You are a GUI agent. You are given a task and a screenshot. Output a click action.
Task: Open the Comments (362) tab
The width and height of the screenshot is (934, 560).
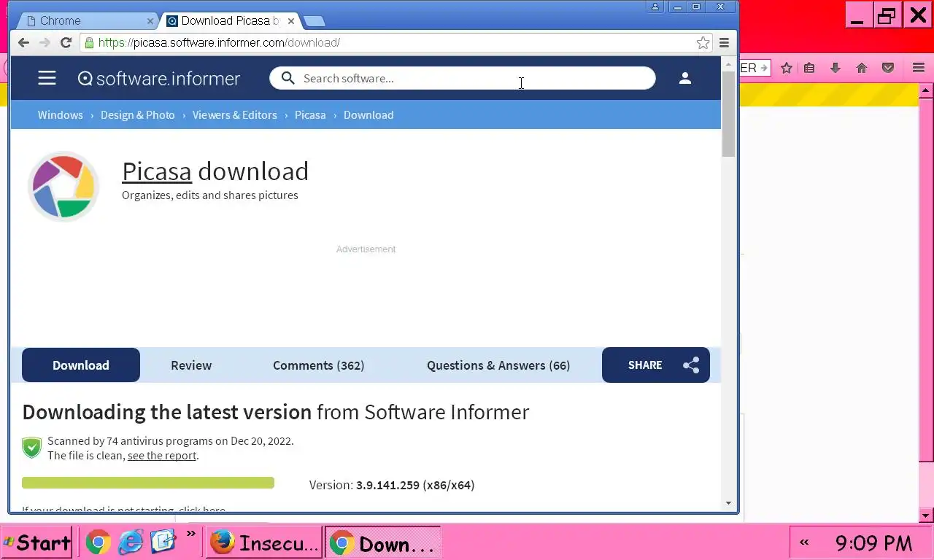[318, 365]
